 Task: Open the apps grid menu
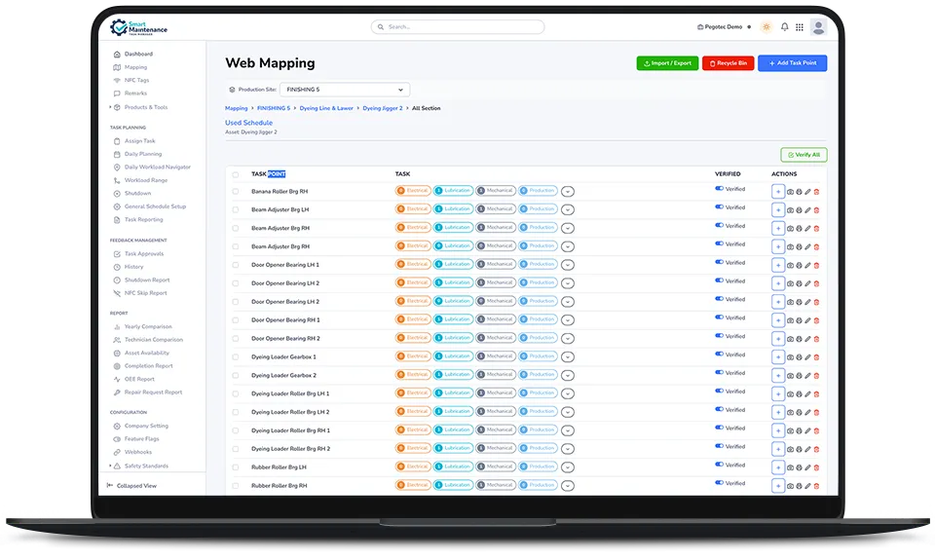800,27
